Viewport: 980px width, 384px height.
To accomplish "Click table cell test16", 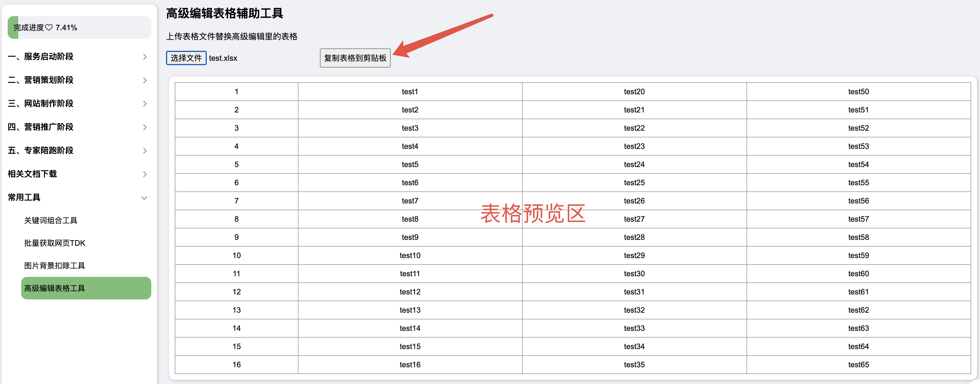I will pyautogui.click(x=410, y=365).
